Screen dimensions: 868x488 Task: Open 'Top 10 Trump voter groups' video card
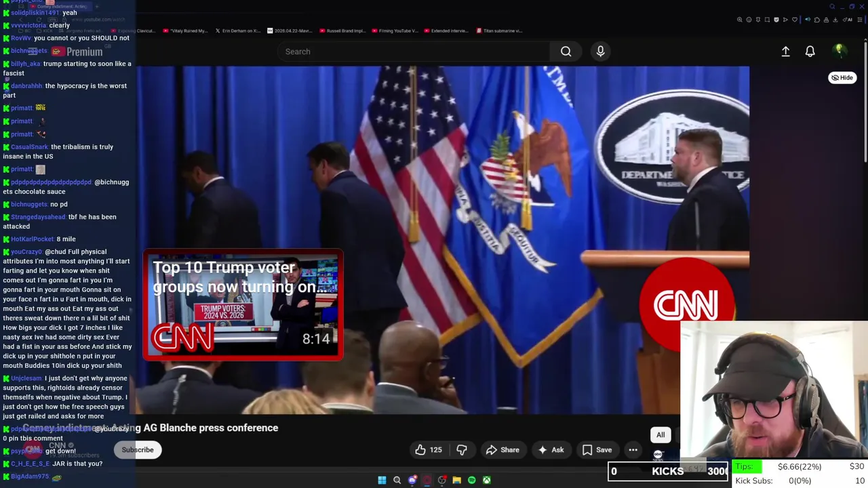pyautogui.click(x=243, y=305)
